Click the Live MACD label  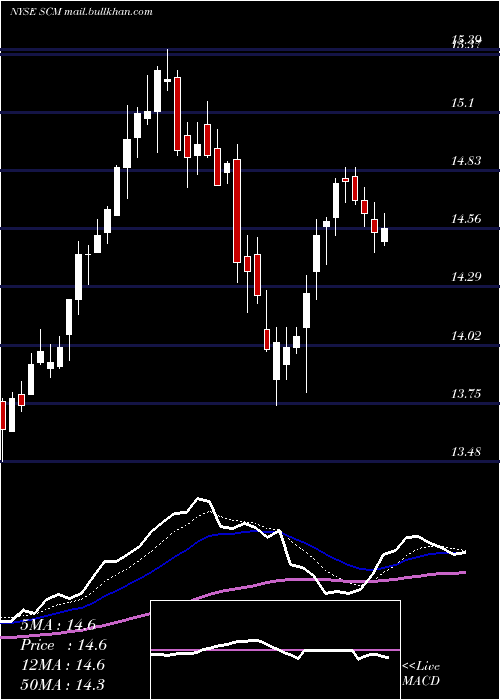click(421, 673)
